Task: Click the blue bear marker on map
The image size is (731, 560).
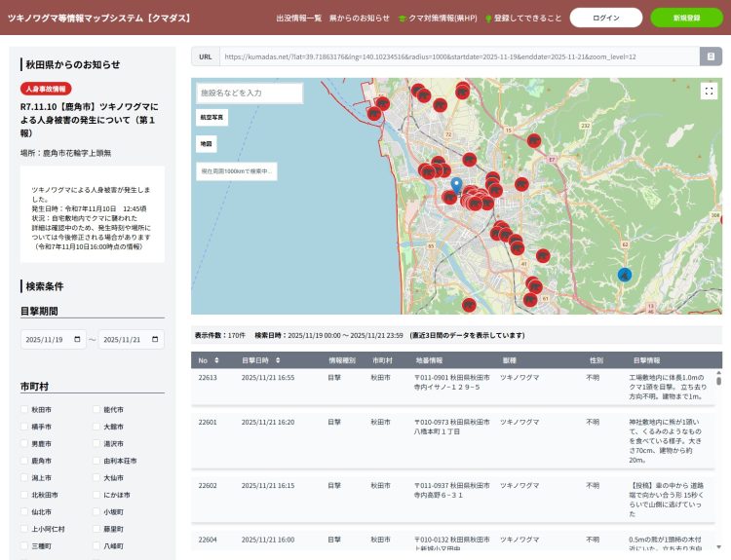Action: point(624,275)
